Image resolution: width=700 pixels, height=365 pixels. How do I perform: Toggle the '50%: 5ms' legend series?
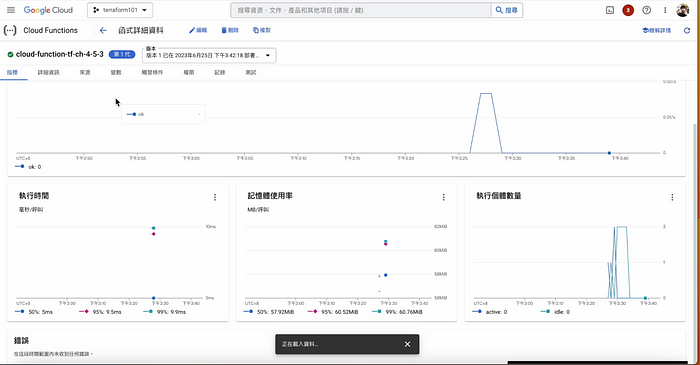pos(34,312)
